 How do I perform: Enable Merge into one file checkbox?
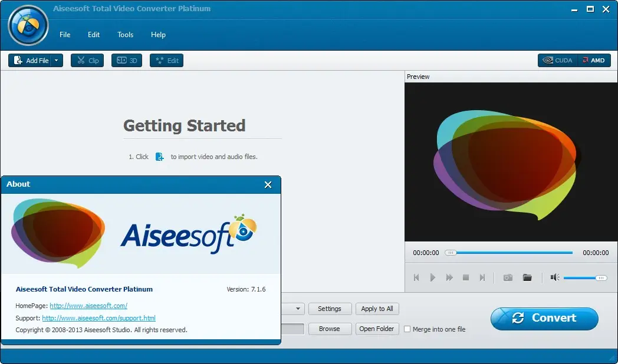click(407, 329)
